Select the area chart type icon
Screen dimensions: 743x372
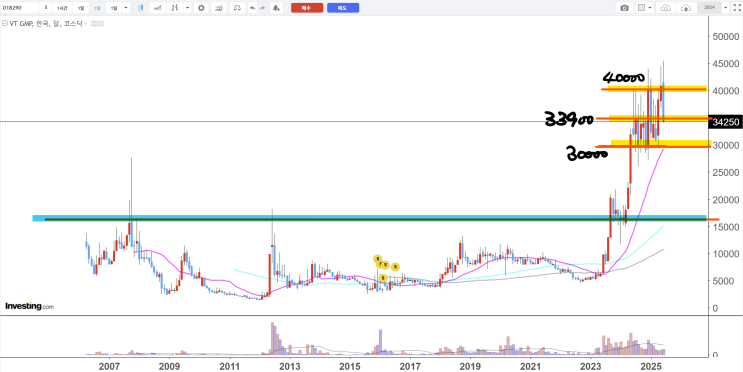pyautogui.click(x=158, y=8)
